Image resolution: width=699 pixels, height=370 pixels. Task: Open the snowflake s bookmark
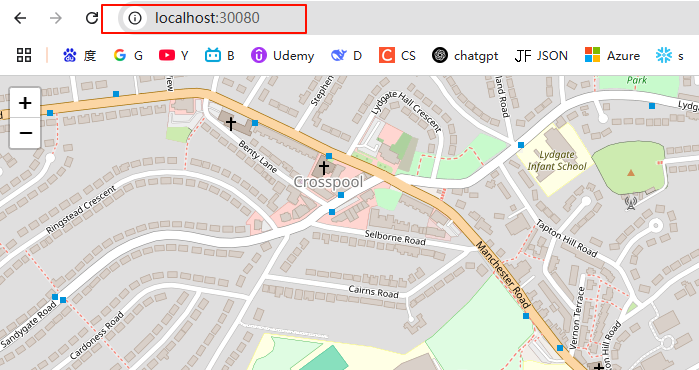pyautogui.click(x=670, y=56)
